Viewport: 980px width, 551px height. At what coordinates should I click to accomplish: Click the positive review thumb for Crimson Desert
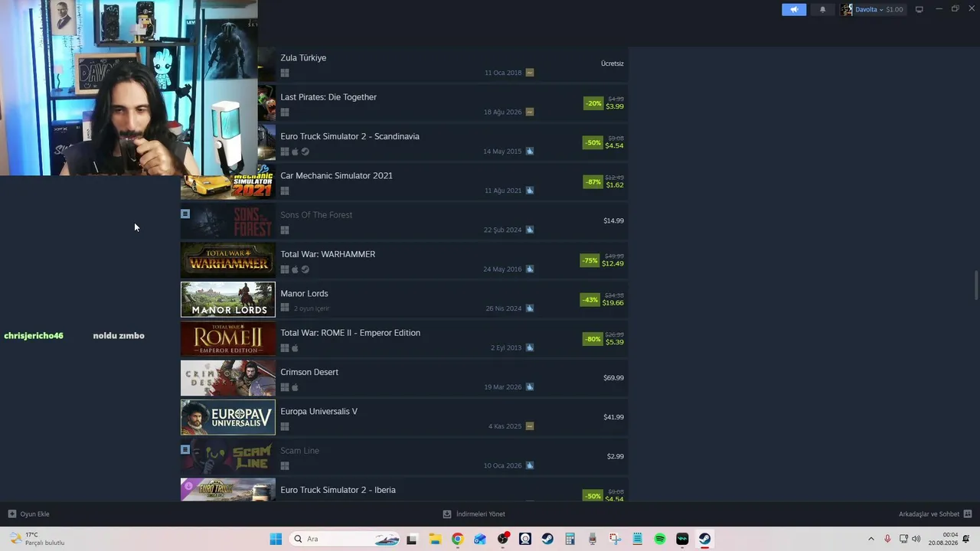(x=530, y=387)
